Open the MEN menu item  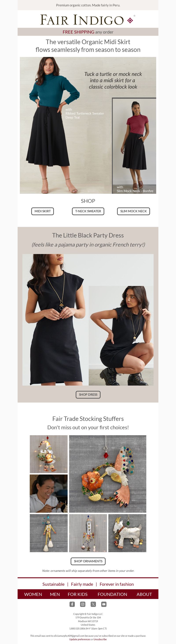point(55,594)
